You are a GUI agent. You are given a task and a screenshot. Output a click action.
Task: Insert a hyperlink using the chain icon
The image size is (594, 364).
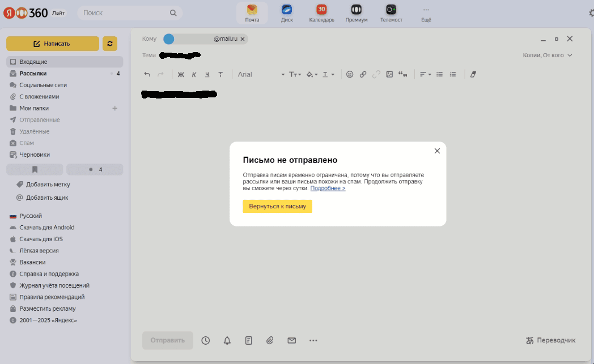point(363,74)
